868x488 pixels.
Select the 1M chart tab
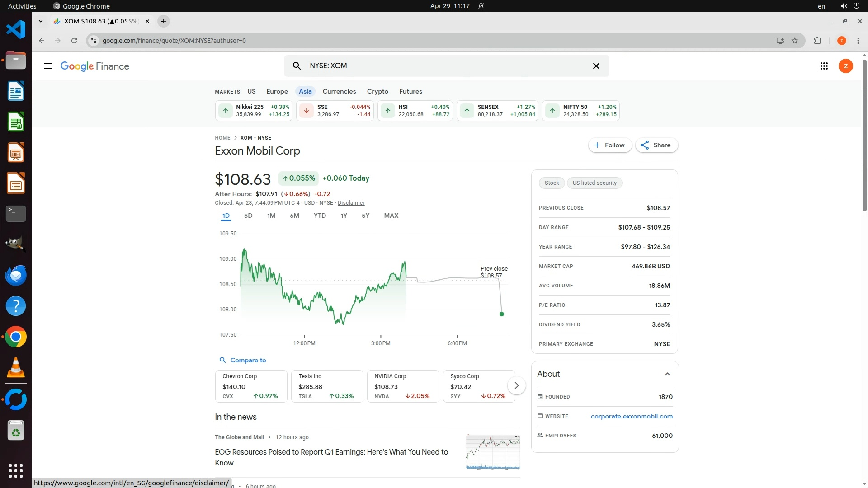point(271,216)
